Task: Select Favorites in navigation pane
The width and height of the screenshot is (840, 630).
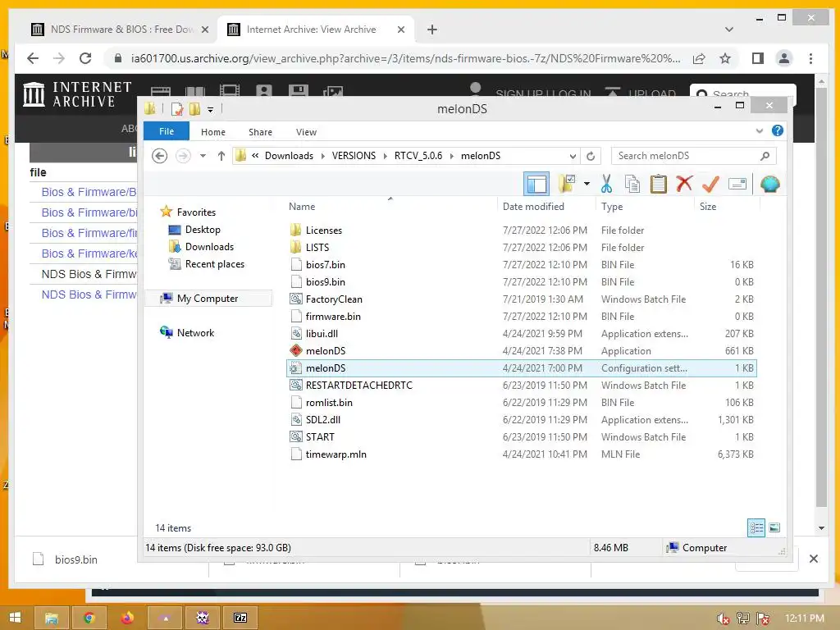Action: [x=196, y=212]
